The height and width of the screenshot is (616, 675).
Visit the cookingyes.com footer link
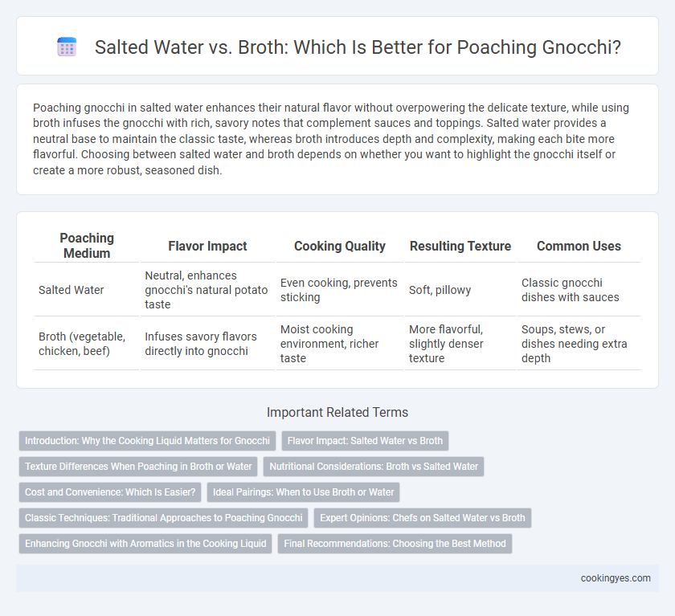616,578
